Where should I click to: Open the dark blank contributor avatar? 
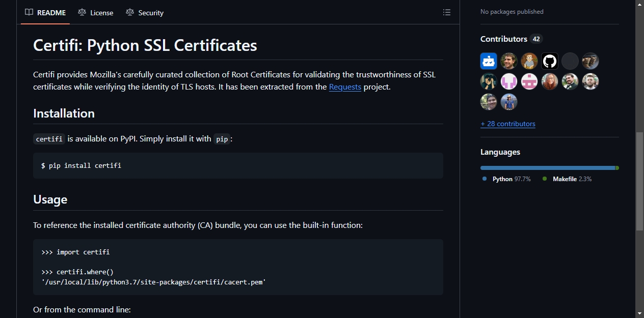570,61
